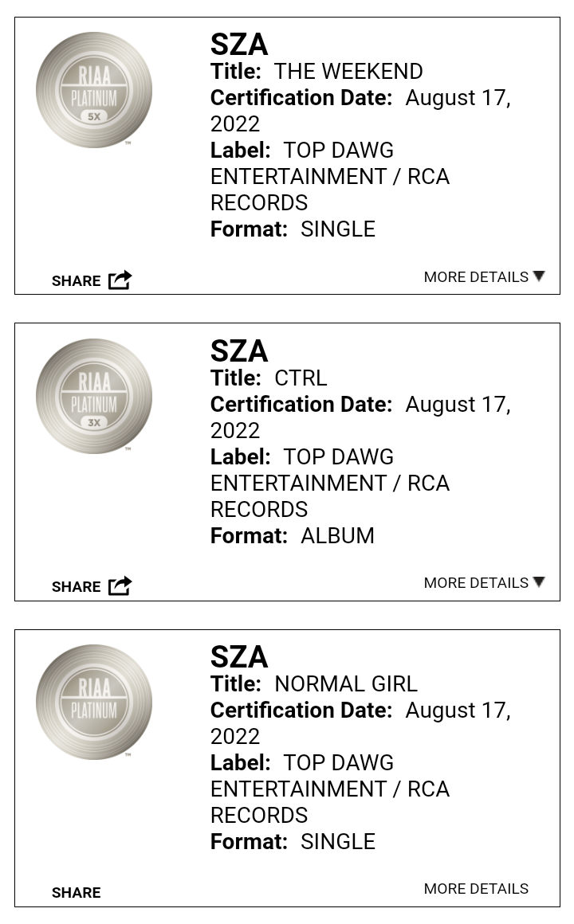Open MORE DETAILS for NORMAL GIRL
The image size is (574, 924).
point(476,889)
